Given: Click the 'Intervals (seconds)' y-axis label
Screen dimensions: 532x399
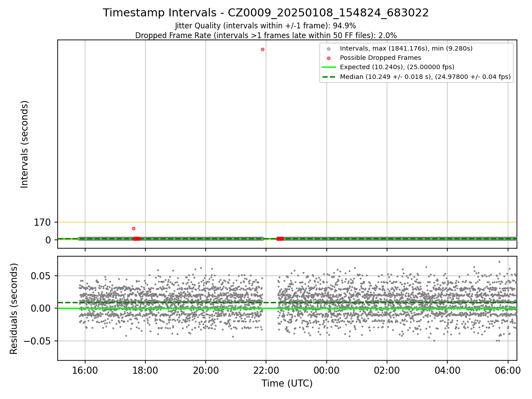Looking at the screenshot, I should (x=25, y=144).
